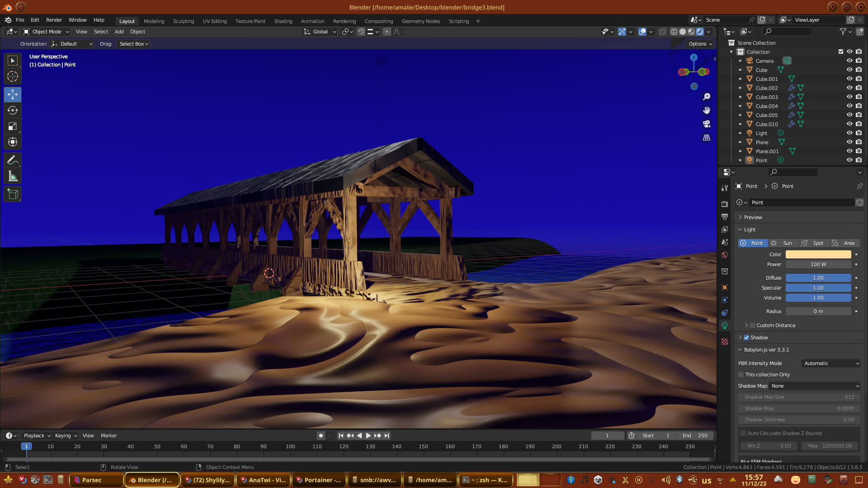Uncheck the Shadow checkbox
Image resolution: width=868 pixels, height=488 pixels.
tap(746, 338)
